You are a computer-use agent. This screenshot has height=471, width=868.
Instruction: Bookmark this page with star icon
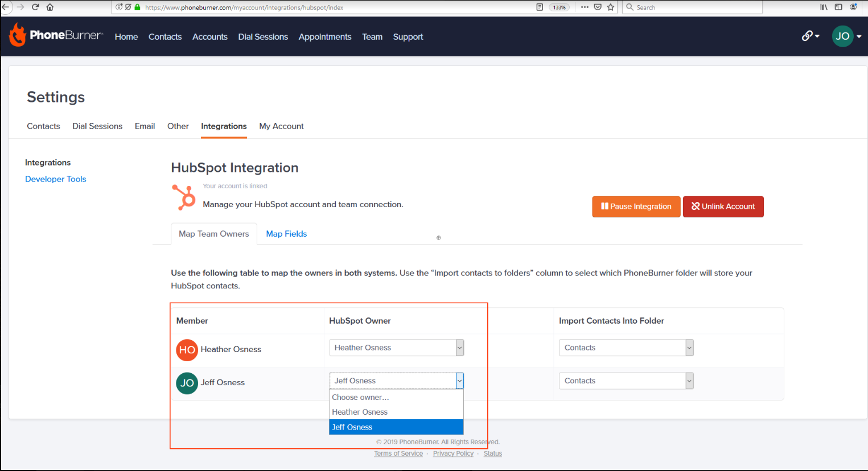(611, 7)
